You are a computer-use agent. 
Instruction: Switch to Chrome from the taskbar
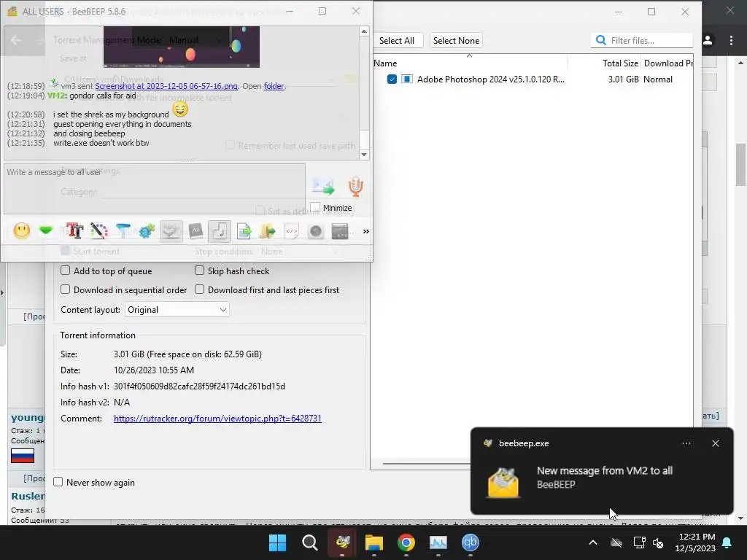(x=406, y=542)
